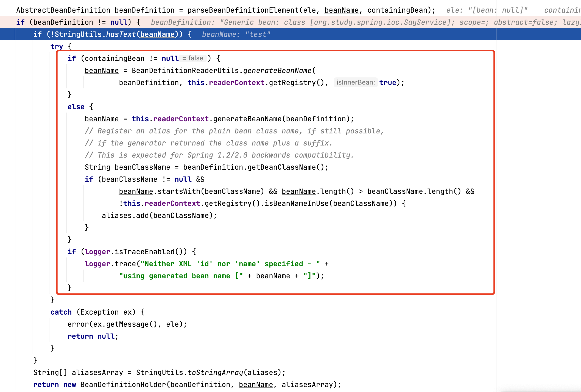This screenshot has height=392, width=581.
Task: Click generateBeanName in BeanDefinitionReaderUtils call
Action: pyautogui.click(x=277, y=71)
